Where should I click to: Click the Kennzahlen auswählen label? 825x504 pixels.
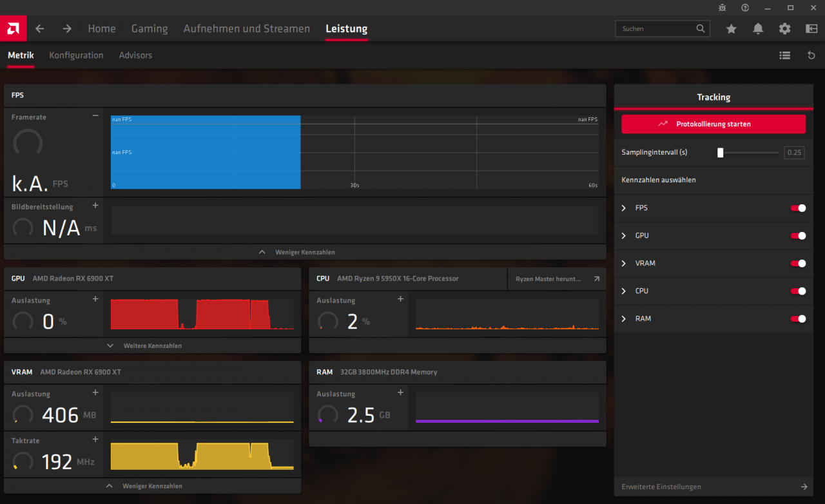pyautogui.click(x=659, y=180)
